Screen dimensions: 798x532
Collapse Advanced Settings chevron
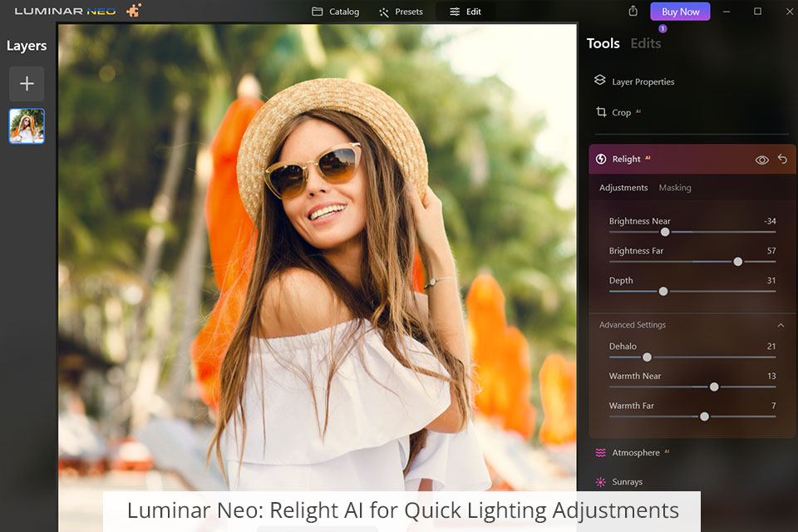tap(781, 325)
